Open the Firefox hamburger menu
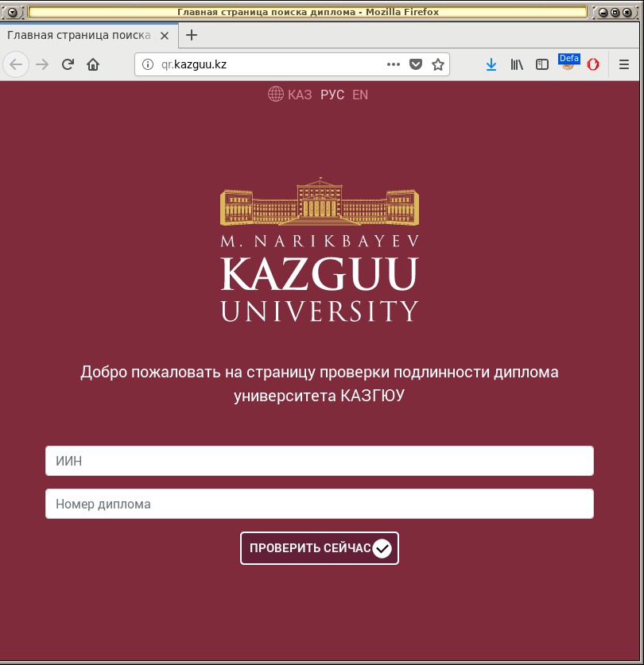Screen dimensions: 644x665 tap(623, 64)
